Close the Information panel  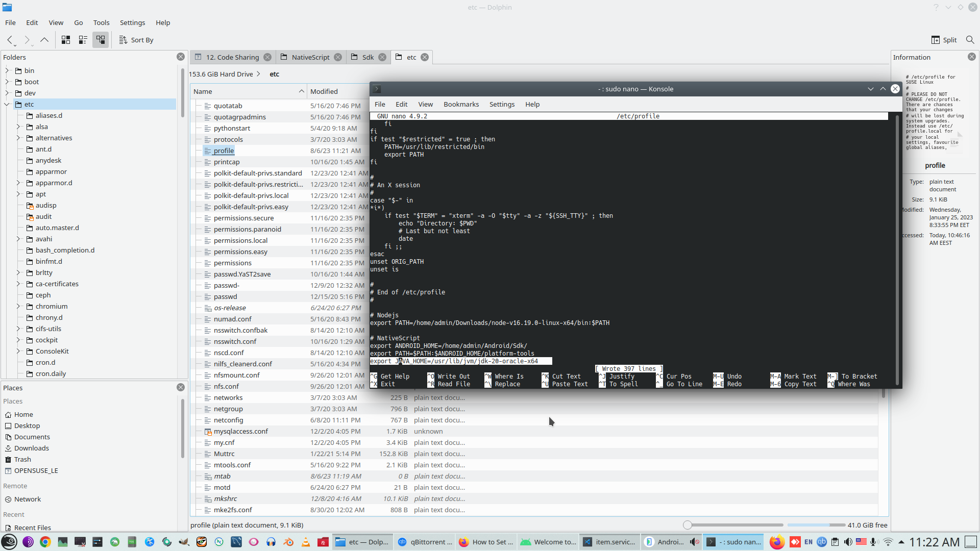(x=972, y=57)
